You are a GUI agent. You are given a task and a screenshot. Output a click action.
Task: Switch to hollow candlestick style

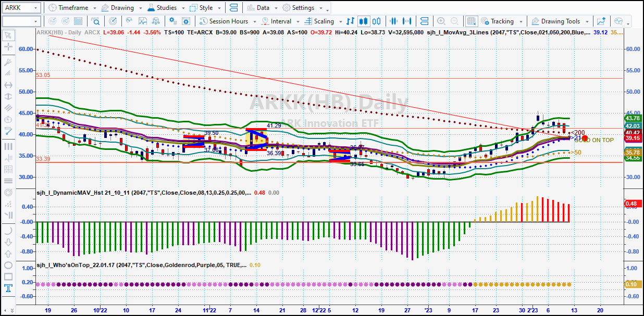[x=377, y=21]
